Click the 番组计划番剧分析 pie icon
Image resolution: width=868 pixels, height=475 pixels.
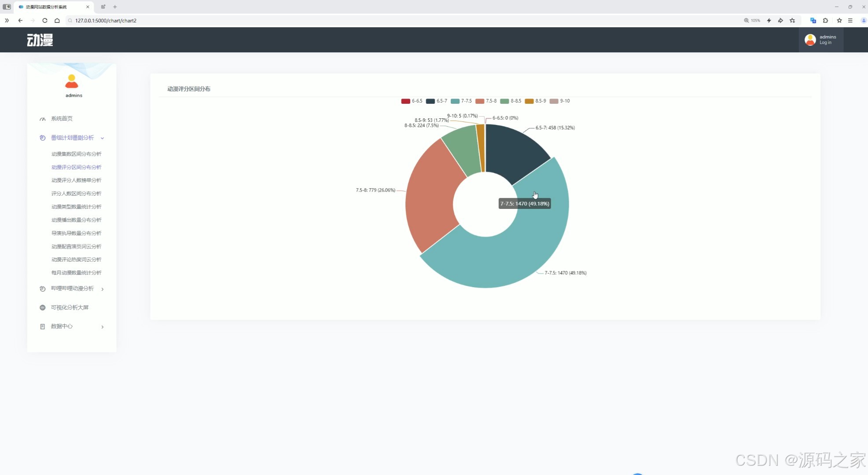point(42,138)
